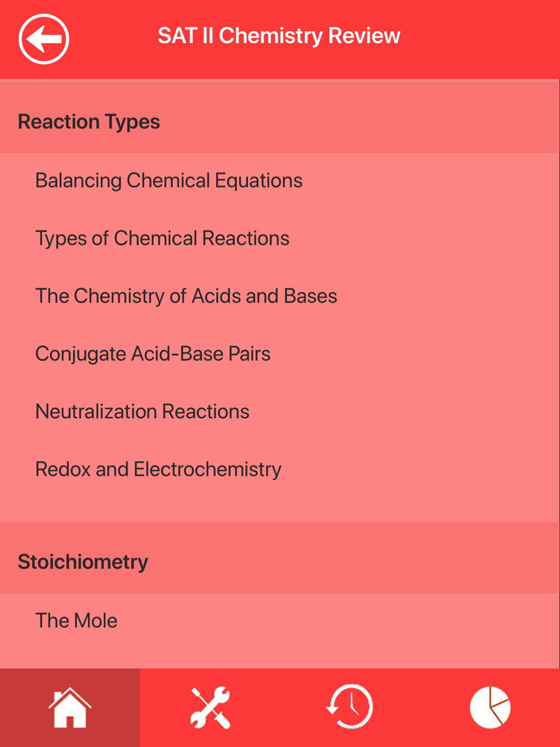Open The Mole topic
560x747 pixels.
click(280, 620)
